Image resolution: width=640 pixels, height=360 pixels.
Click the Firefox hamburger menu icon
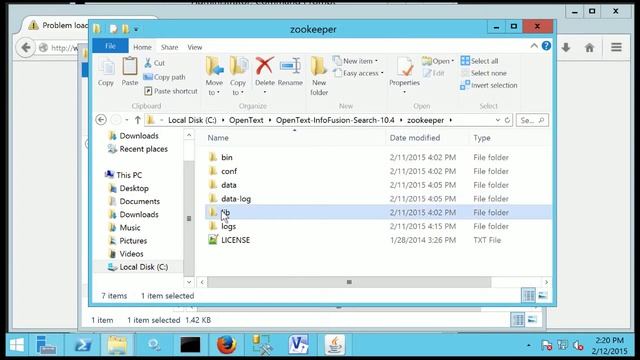tap(616, 47)
